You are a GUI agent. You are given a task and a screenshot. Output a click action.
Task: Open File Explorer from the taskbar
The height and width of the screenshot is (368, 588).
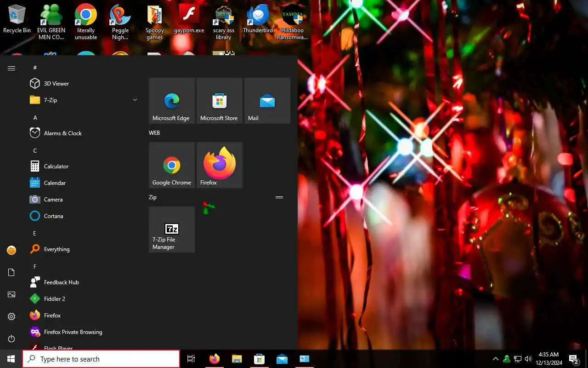pos(237,359)
